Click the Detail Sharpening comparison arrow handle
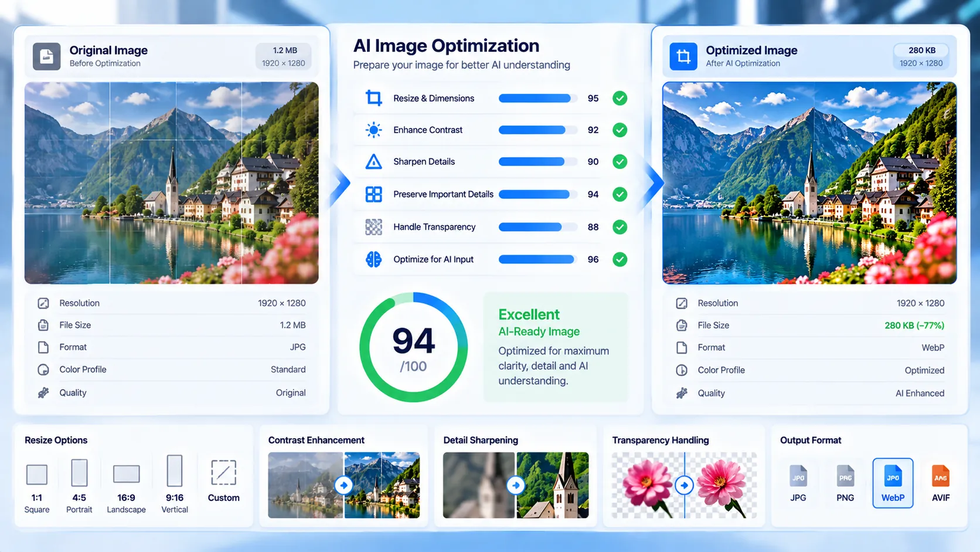 point(516,485)
